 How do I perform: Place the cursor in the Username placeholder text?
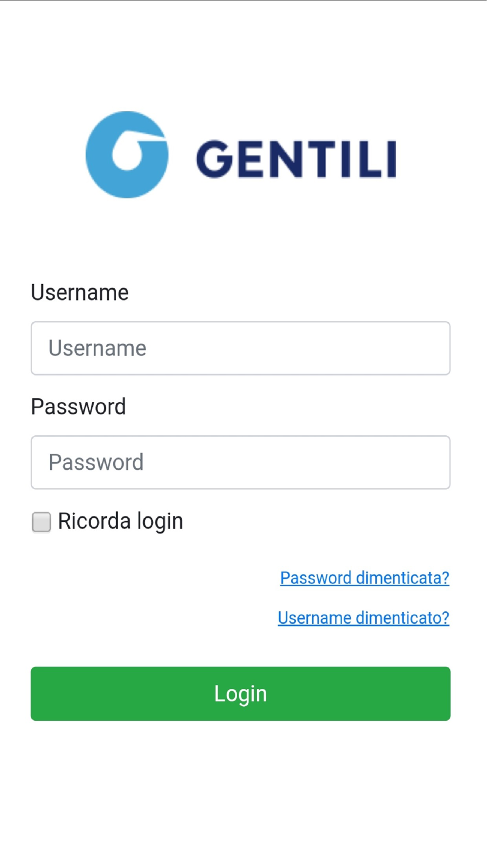97,348
